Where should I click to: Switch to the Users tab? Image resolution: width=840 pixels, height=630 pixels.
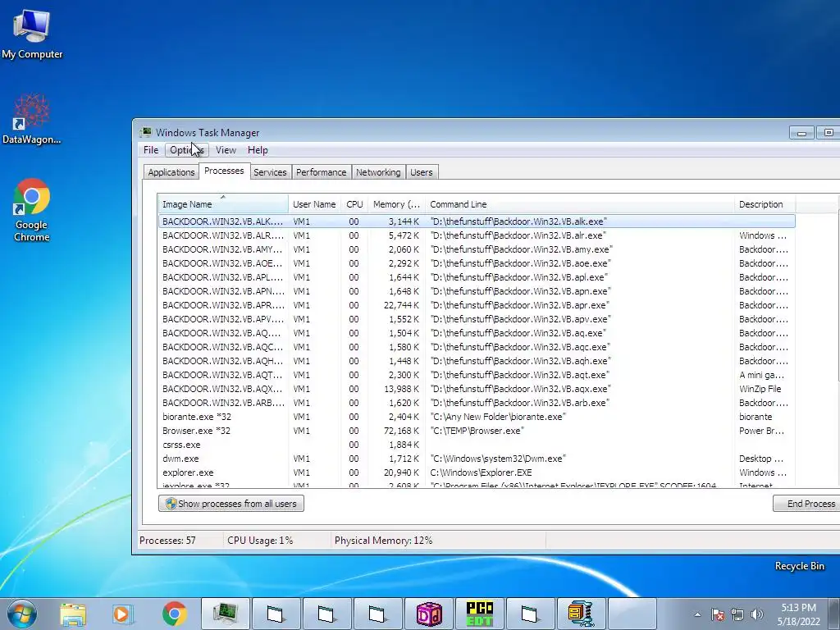tap(421, 172)
